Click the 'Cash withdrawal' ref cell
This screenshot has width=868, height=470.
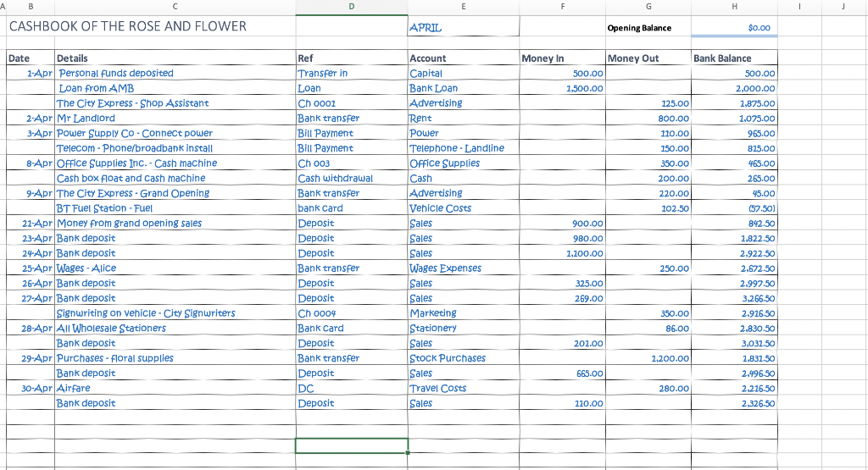[352, 178]
